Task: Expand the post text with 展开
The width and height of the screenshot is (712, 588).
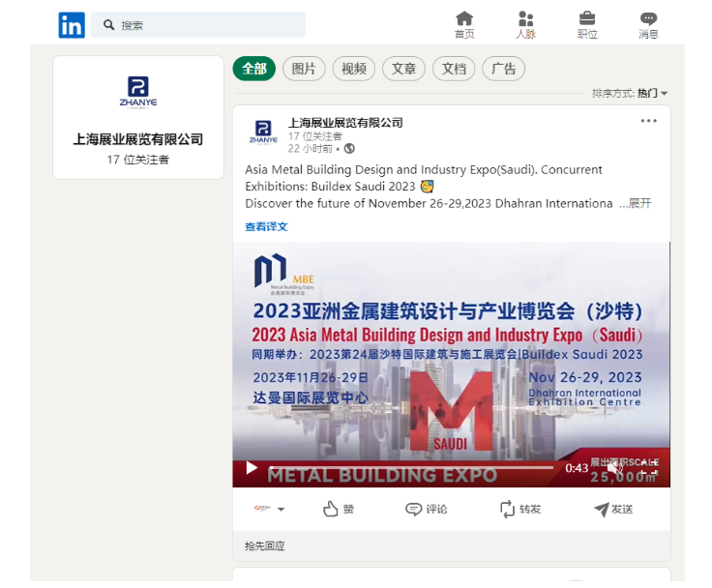Action: [x=639, y=203]
